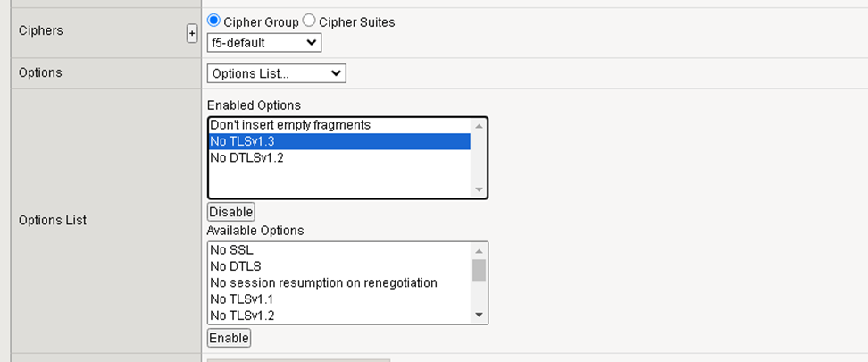
Task: Click down arrow of Available Options scrollbar
Action: 480,315
